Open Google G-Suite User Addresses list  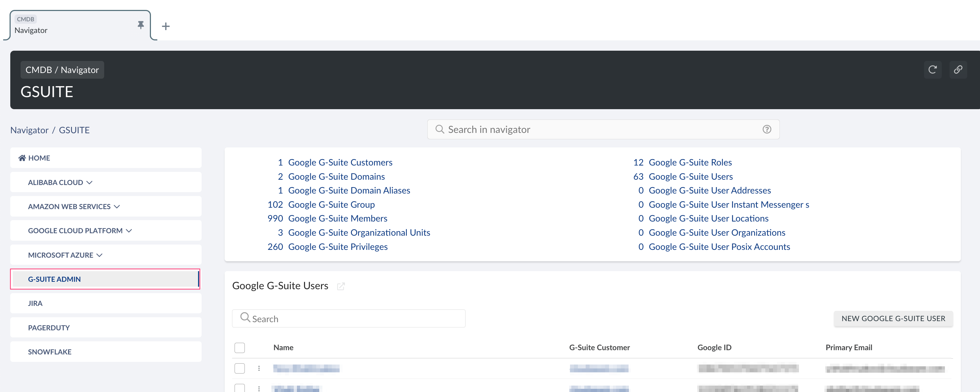point(710,190)
